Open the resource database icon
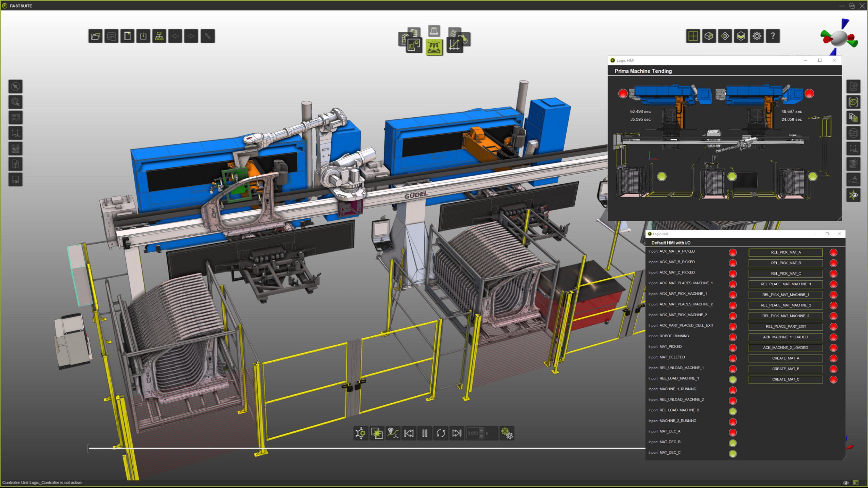The image size is (868, 488). (x=111, y=36)
